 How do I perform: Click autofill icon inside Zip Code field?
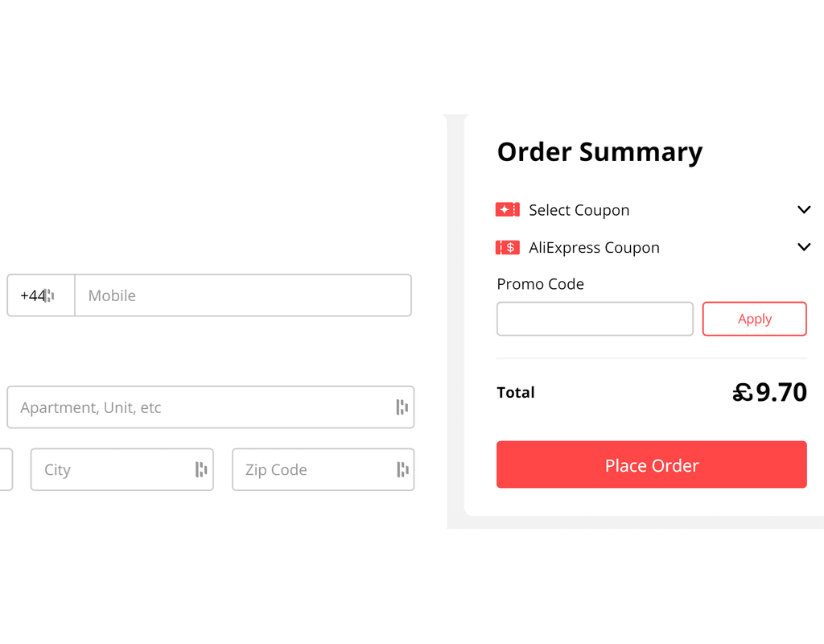coord(402,469)
